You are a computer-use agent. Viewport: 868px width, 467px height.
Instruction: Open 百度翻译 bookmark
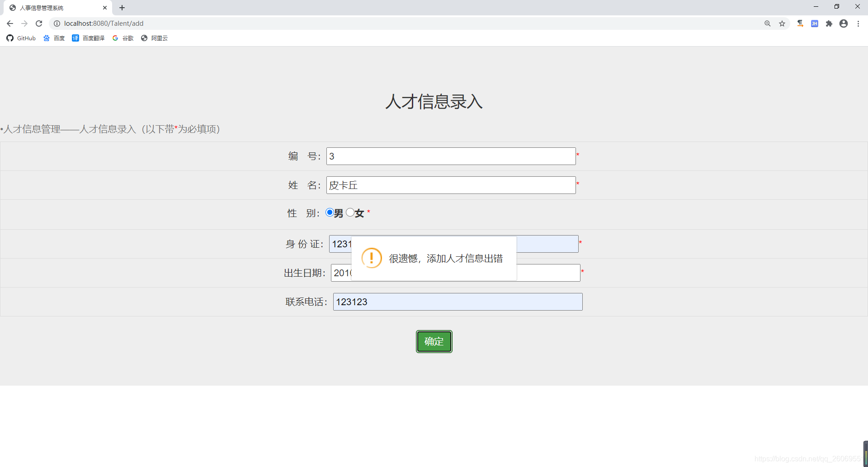click(x=88, y=38)
